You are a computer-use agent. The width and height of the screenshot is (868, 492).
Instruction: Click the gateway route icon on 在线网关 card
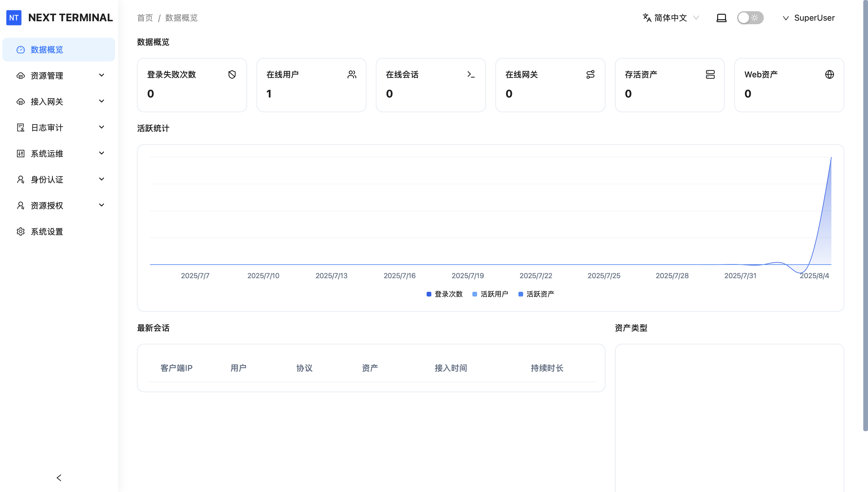590,74
